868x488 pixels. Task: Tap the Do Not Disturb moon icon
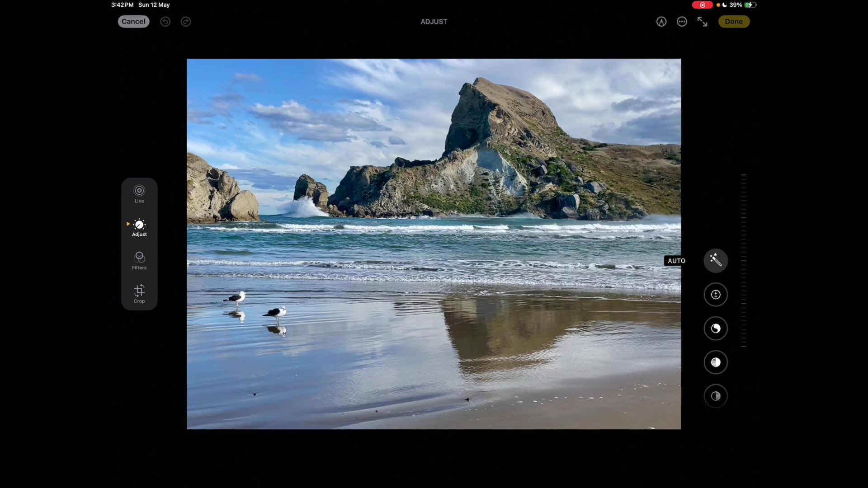tap(725, 5)
